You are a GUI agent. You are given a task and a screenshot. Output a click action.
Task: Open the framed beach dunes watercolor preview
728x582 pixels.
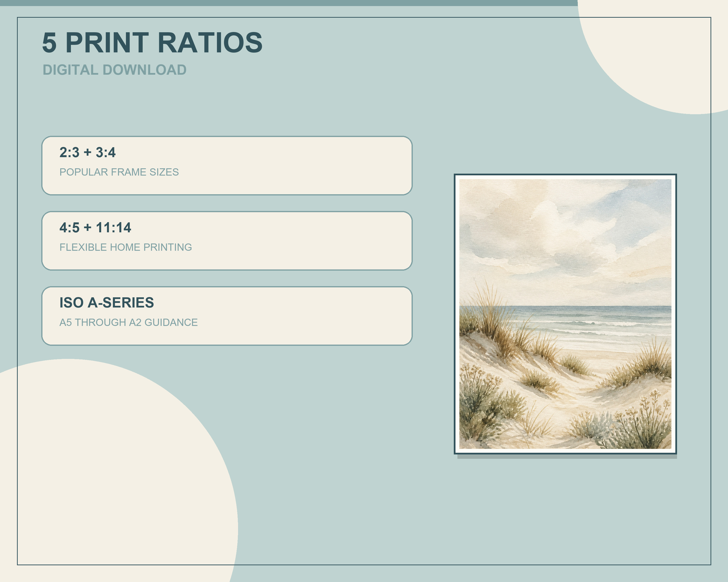[x=565, y=314]
